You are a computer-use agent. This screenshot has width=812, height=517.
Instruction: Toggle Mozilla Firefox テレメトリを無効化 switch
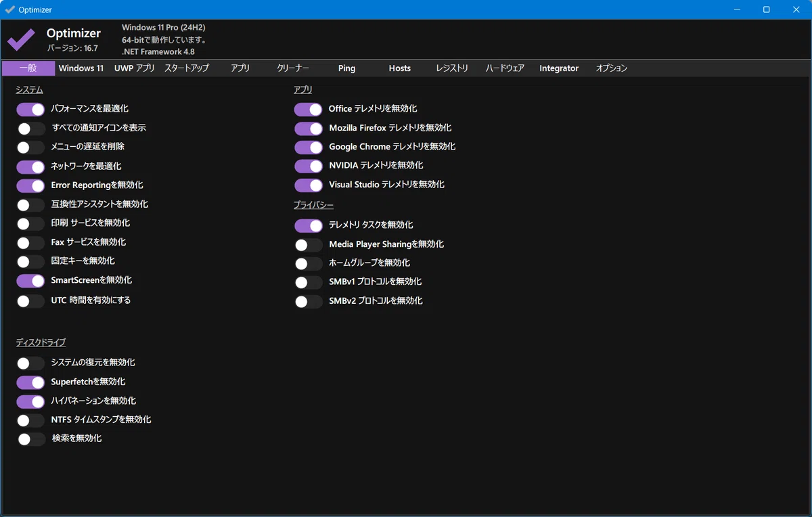click(x=308, y=128)
